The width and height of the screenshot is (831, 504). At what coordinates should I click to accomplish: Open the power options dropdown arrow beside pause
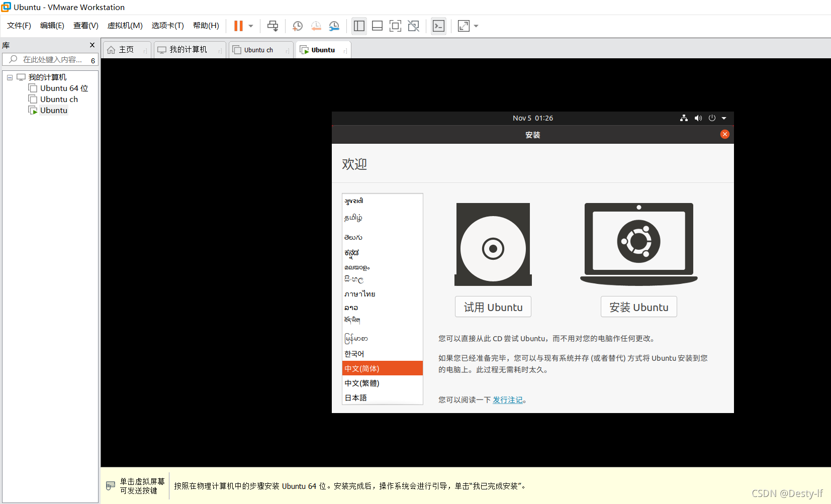pos(251,26)
